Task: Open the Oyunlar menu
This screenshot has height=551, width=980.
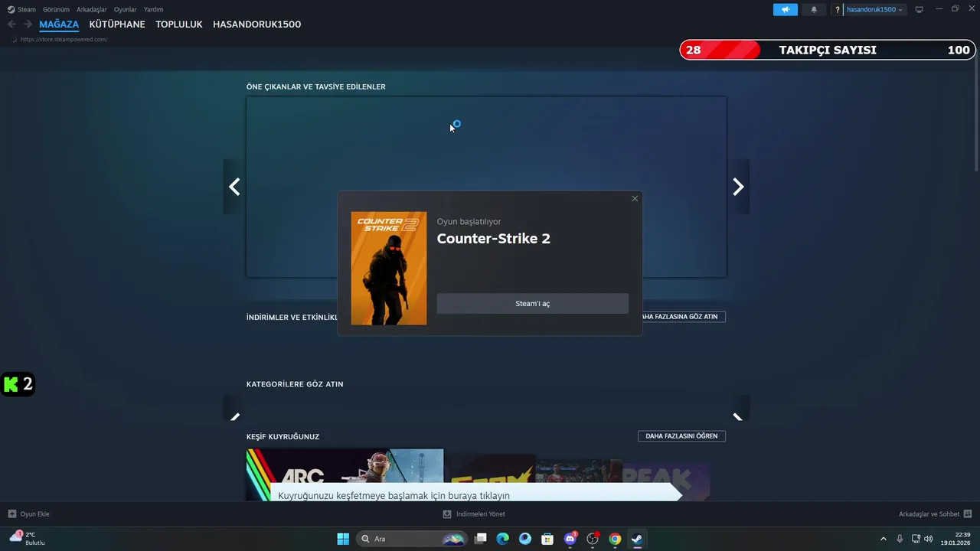Action: pyautogui.click(x=126, y=9)
